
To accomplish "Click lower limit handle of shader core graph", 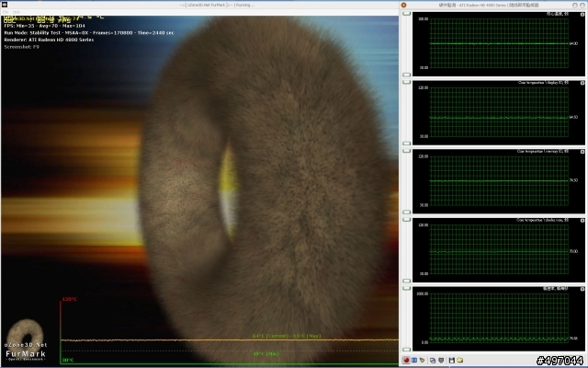I will [406, 281].
